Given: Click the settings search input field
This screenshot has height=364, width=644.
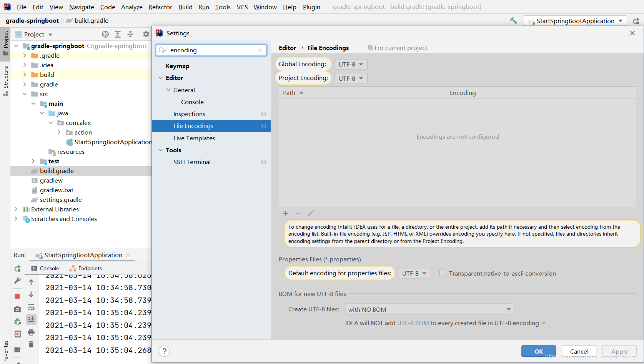Looking at the screenshot, I should 212,50.
